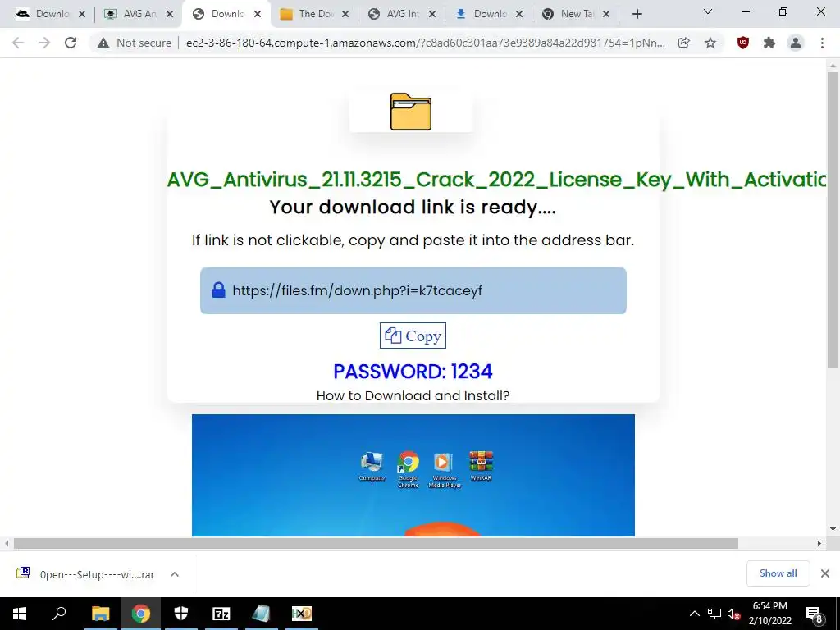Close the downloads bar
Screen dimensions: 840x630
pyautogui.click(x=825, y=573)
